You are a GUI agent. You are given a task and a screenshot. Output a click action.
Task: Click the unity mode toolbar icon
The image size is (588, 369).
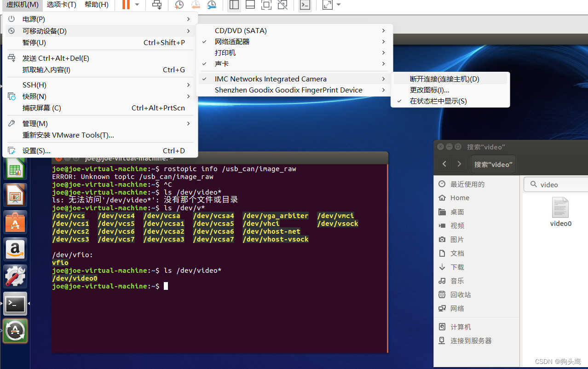tap(283, 5)
